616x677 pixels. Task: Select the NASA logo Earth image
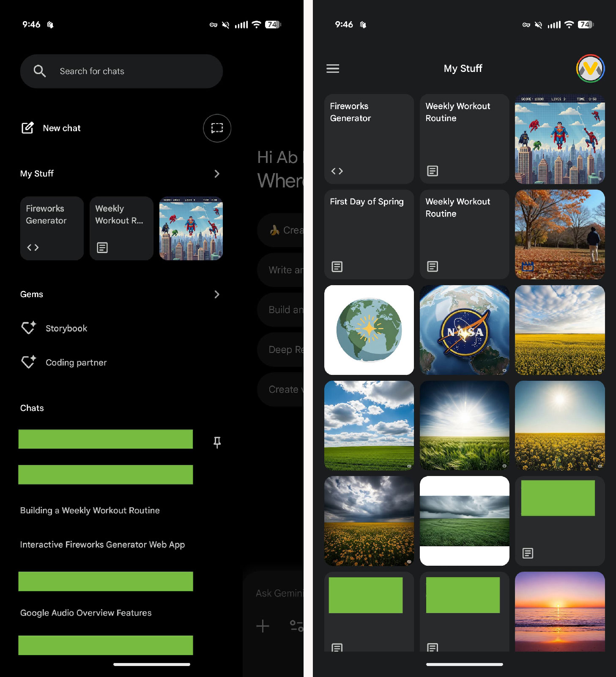464,330
